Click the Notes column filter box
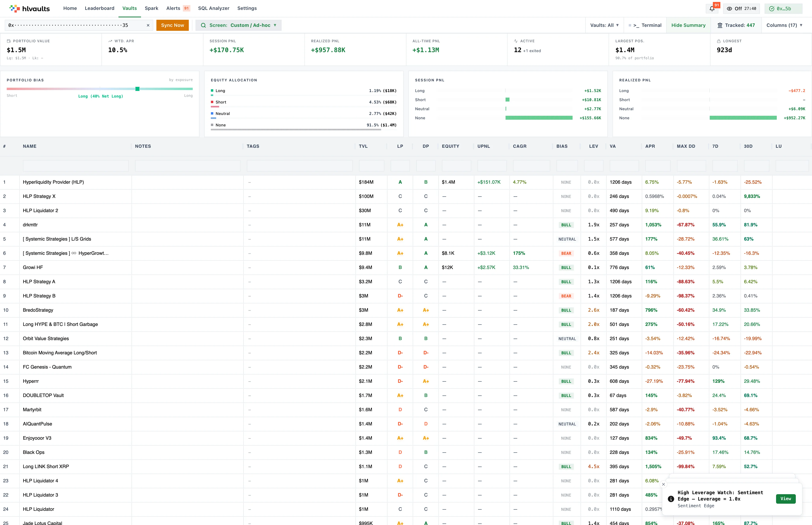The image size is (812, 525). point(188,166)
